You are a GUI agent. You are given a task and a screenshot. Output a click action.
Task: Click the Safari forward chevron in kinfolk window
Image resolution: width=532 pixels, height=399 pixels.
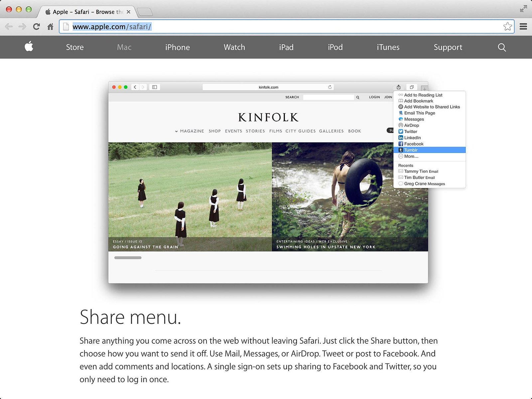(x=143, y=87)
